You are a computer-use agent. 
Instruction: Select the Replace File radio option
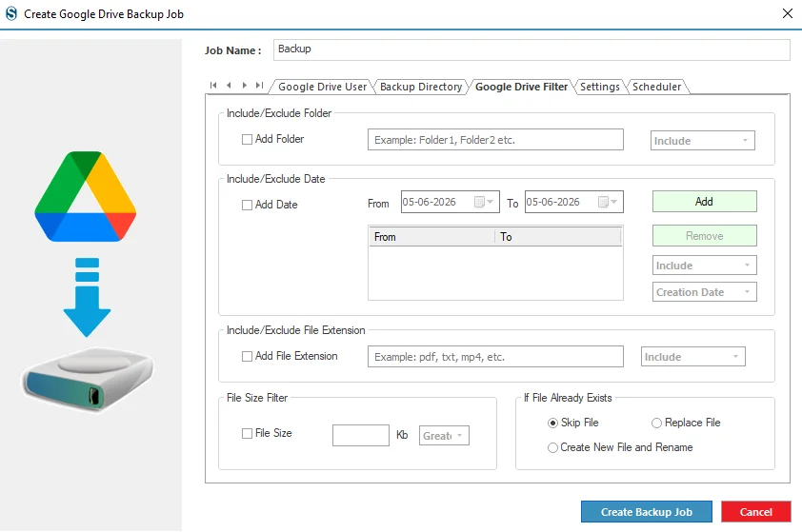[656, 424]
